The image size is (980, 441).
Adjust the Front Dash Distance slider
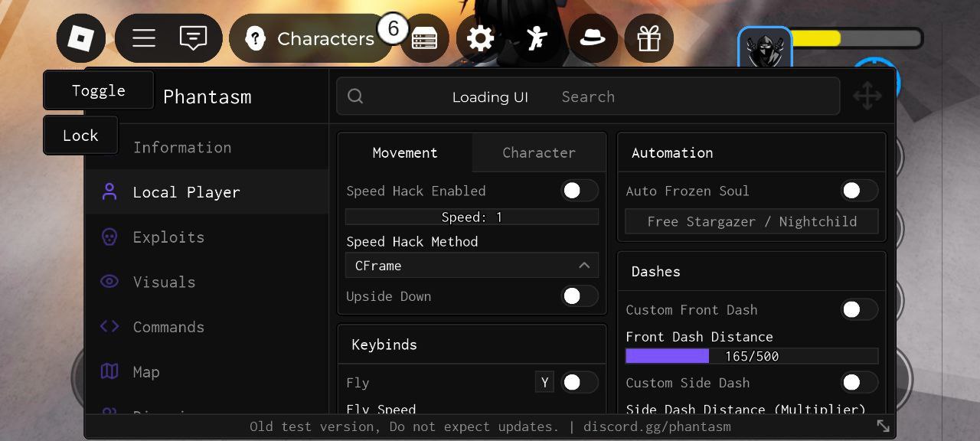coord(752,356)
